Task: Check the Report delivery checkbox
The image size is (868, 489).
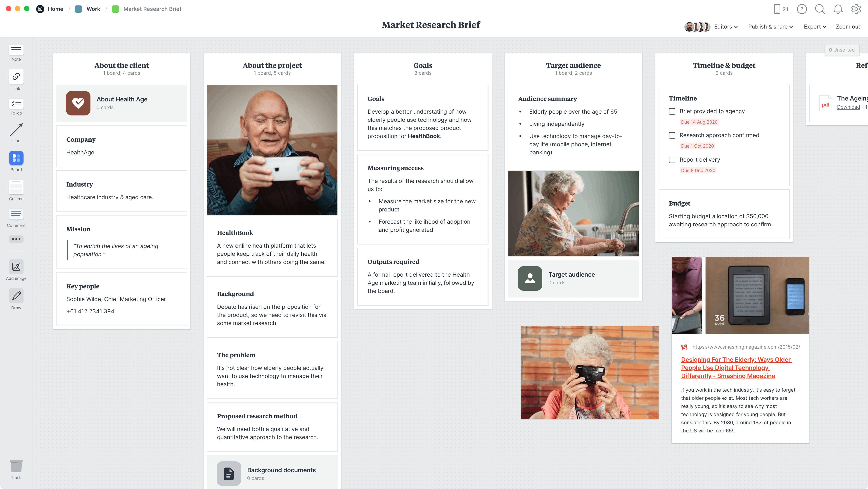Action: pos(672,159)
